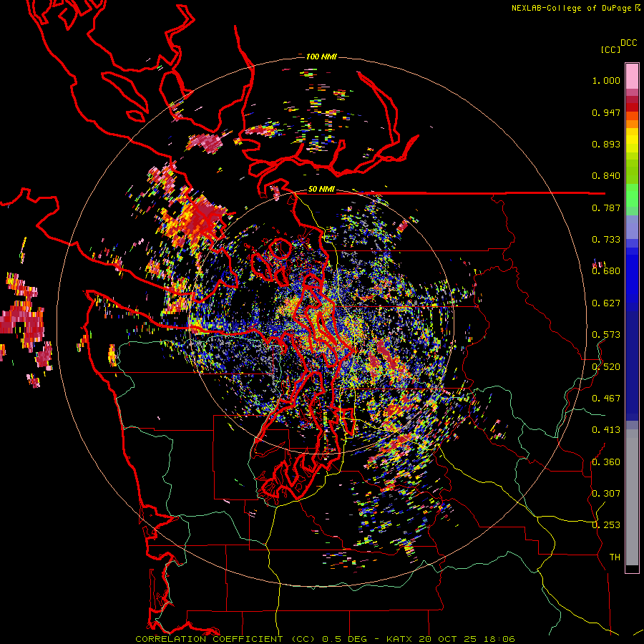644x644 pixels.
Task: Click the 0.733 scale value
Action: pos(606,240)
